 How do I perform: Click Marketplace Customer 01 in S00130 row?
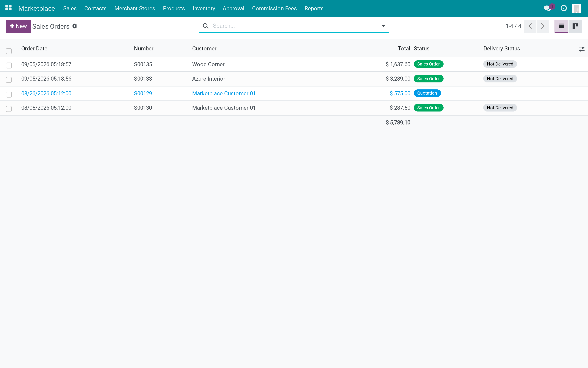(224, 108)
